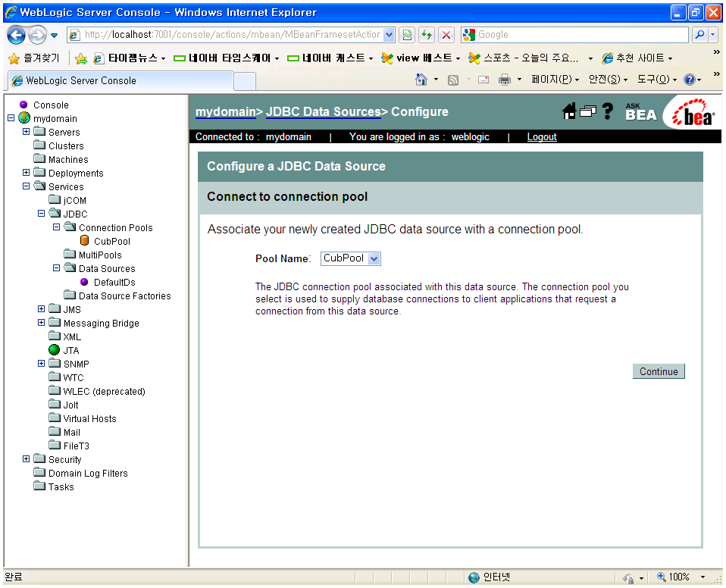Open console in new window icon
The image size is (726, 588).
[588, 111]
